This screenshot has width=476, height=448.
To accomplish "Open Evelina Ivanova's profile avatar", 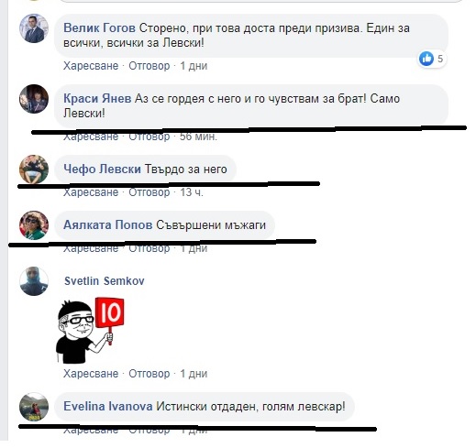I will [x=34, y=407].
